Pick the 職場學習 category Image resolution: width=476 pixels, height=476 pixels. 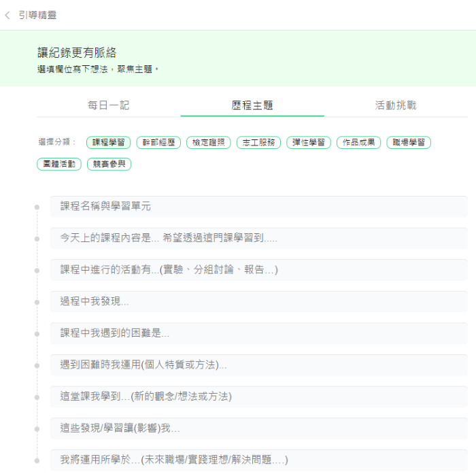409,143
